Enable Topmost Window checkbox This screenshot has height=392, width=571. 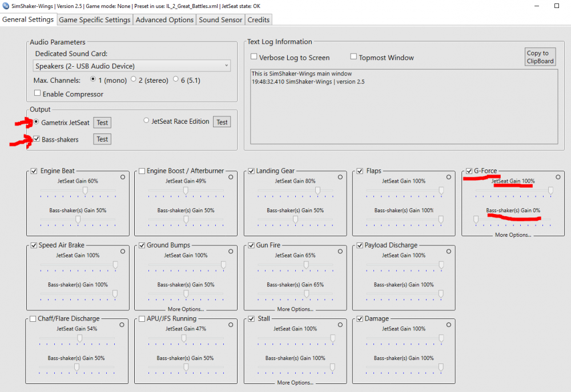353,56
